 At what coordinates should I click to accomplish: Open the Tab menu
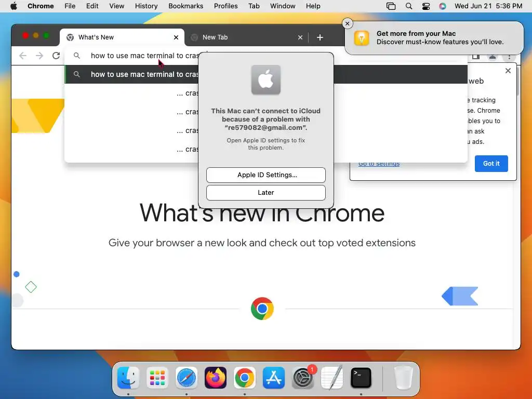tap(254, 6)
